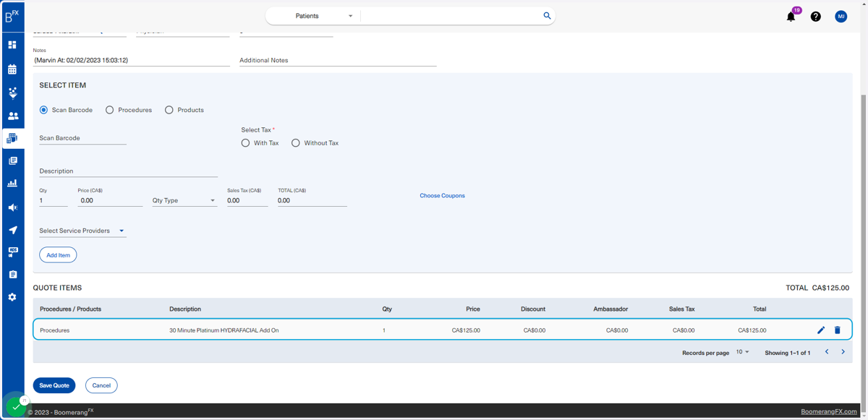Click the Add Item button

click(x=58, y=255)
